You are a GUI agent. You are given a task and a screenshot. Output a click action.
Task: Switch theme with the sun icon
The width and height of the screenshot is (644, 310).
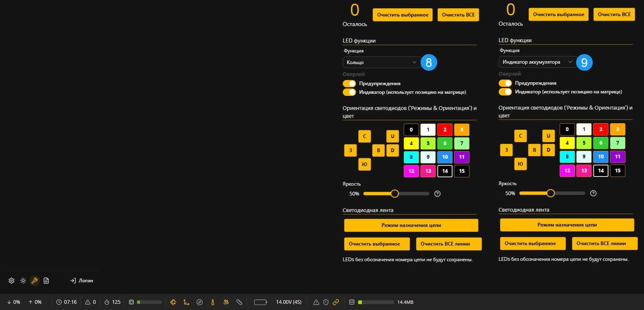point(23,281)
